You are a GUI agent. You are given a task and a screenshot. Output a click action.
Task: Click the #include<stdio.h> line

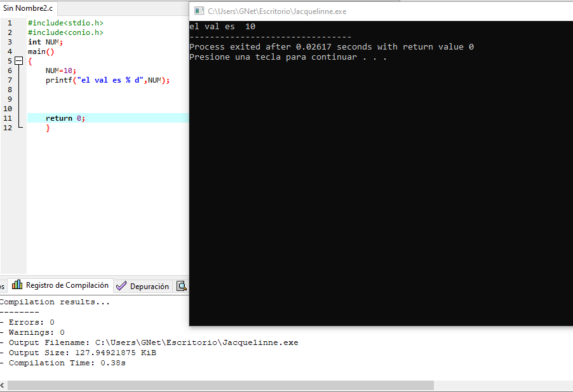tap(66, 23)
